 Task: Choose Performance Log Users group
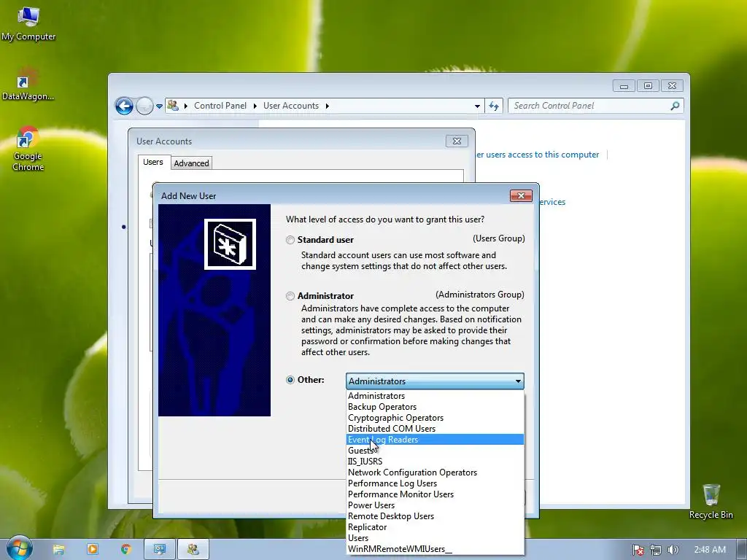pos(435,483)
